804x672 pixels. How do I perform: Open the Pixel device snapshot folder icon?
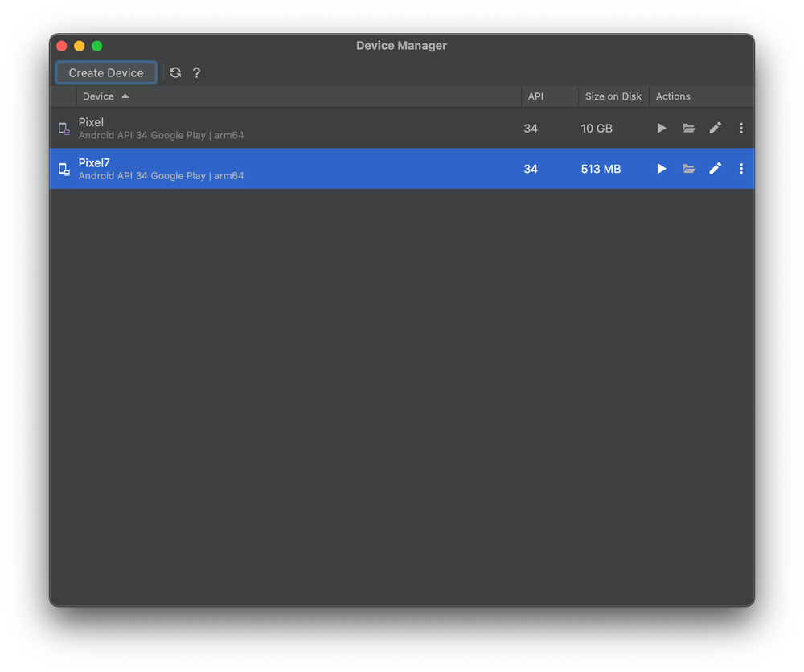tap(688, 128)
